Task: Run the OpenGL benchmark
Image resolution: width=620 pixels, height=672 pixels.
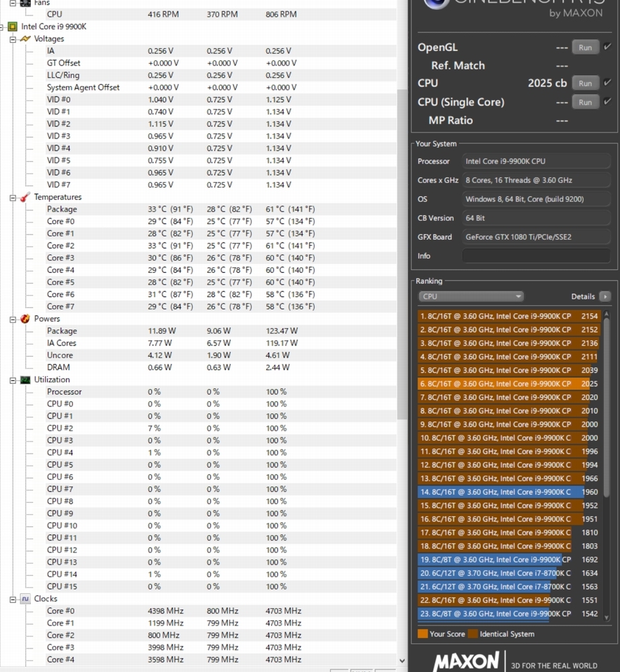Action: point(585,48)
